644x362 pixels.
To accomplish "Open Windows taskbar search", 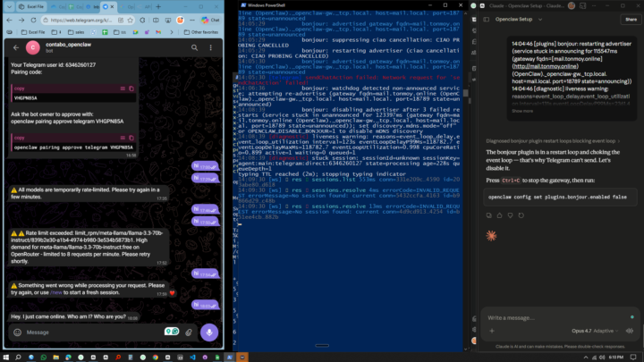I will 18,358.
